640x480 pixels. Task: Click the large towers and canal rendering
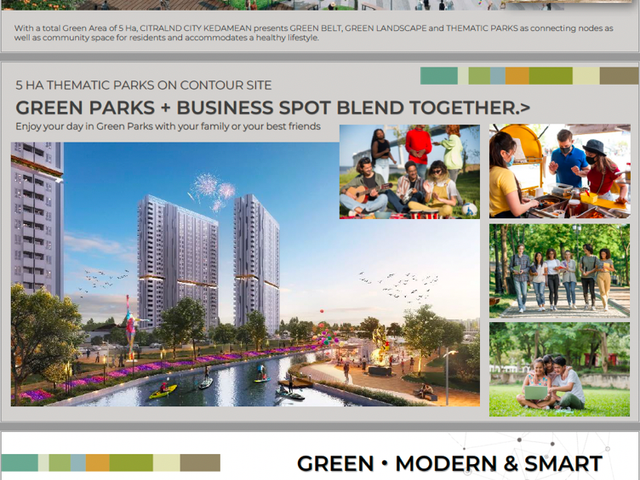tap(245, 274)
